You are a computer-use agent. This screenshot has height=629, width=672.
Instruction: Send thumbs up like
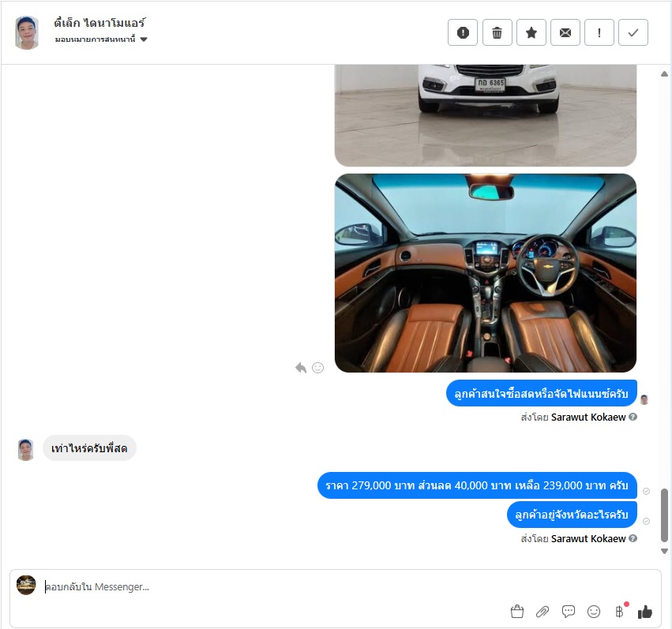pos(645,612)
